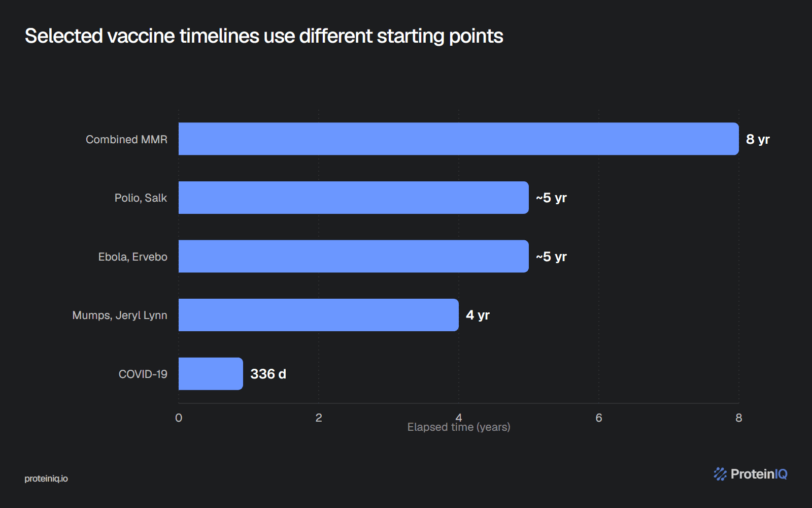Click the Combined MMR axis label
Screen dimensions: 812x508
click(126, 139)
